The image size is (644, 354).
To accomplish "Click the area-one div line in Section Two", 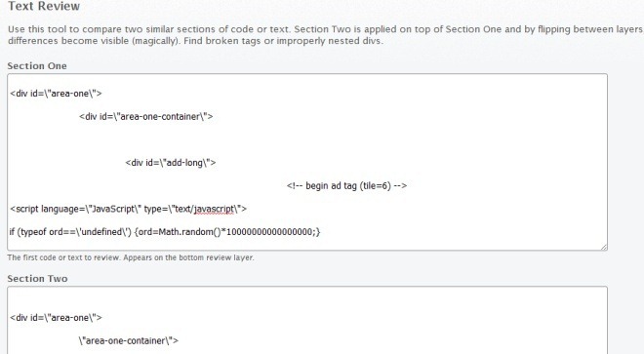I will click(x=56, y=318).
